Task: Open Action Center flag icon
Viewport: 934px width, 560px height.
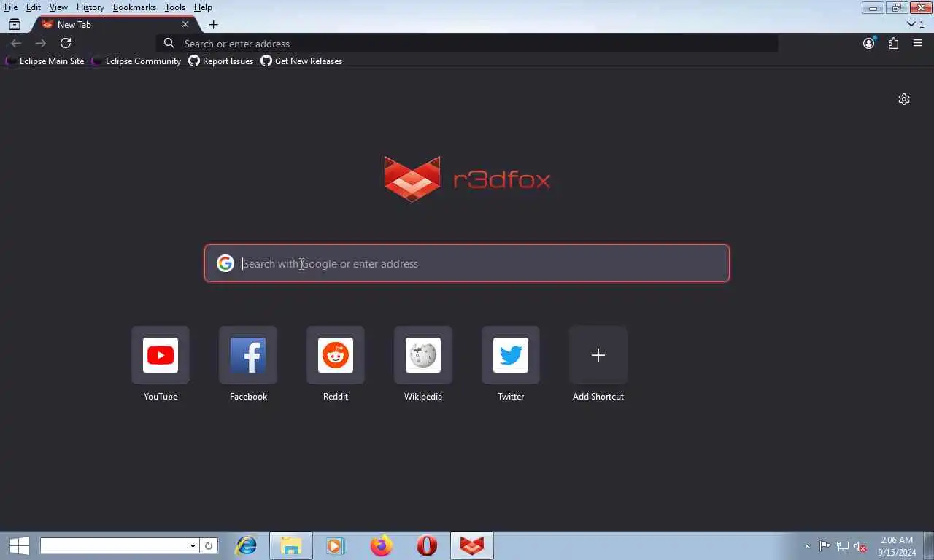Action: 825,546
